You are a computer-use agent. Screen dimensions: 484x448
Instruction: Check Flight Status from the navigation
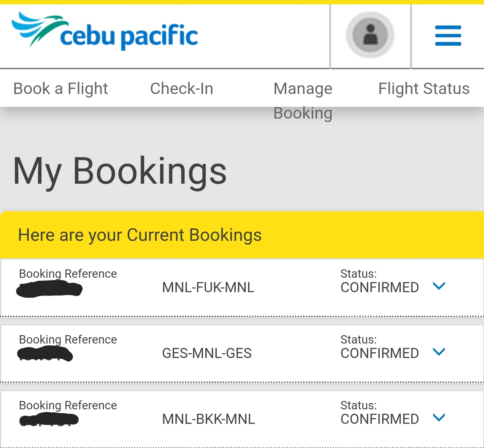click(424, 88)
